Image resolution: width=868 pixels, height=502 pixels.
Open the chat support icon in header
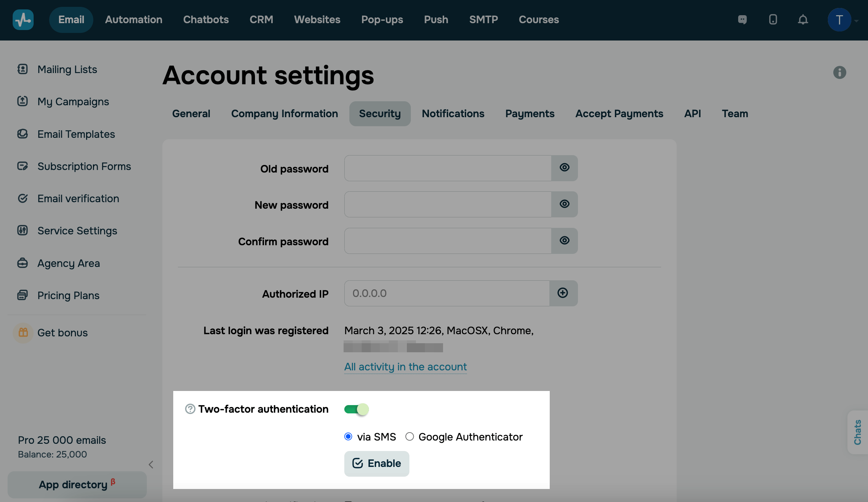[x=742, y=20]
